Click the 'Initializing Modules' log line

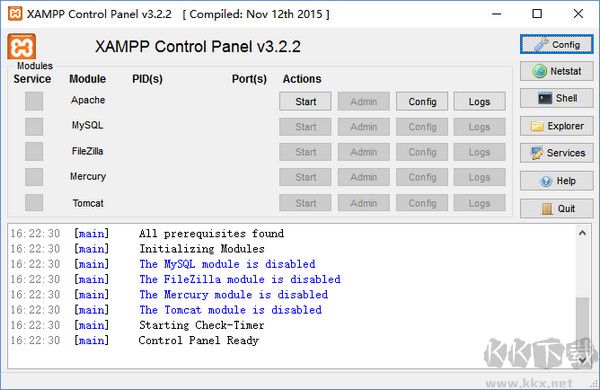pos(202,249)
